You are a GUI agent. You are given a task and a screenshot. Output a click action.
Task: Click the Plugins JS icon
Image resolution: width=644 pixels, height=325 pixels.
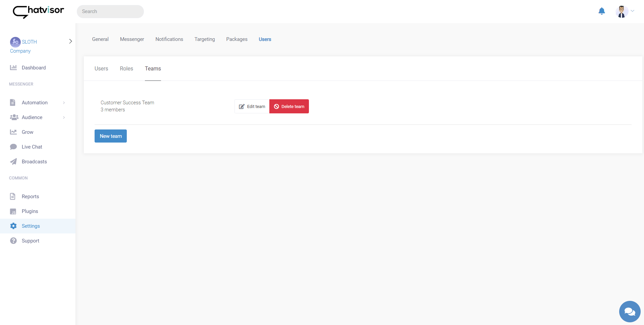click(13, 211)
